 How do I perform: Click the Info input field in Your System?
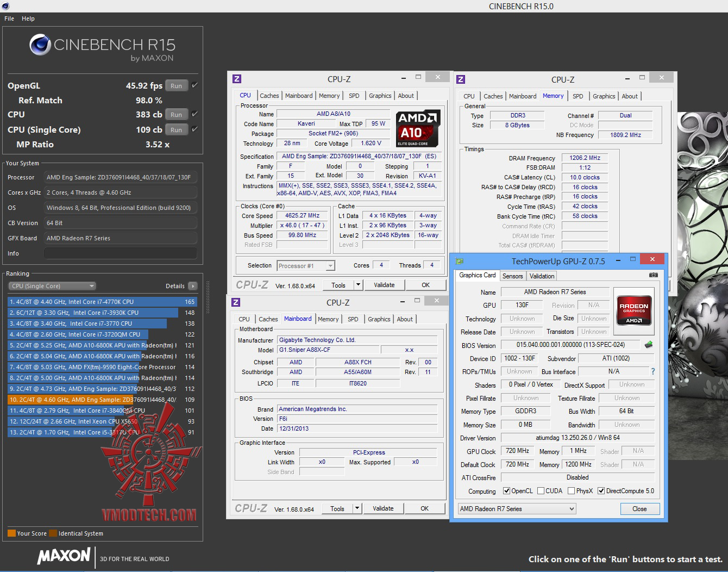pyautogui.click(x=120, y=253)
